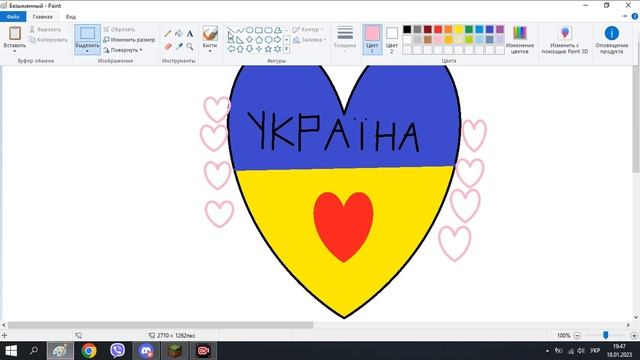Click the horizontal scrollbar right arrow

[628, 325]
